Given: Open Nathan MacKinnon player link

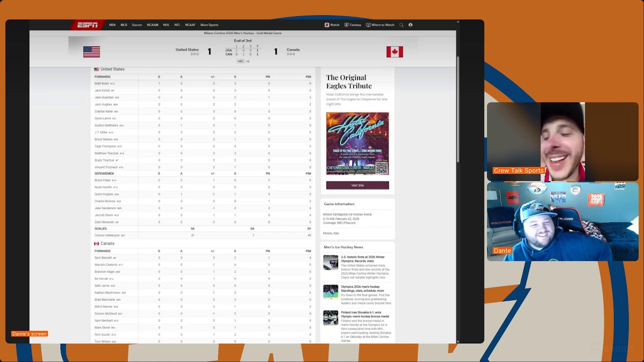Looking at the screenshot, I should click(x=107, y=293).
